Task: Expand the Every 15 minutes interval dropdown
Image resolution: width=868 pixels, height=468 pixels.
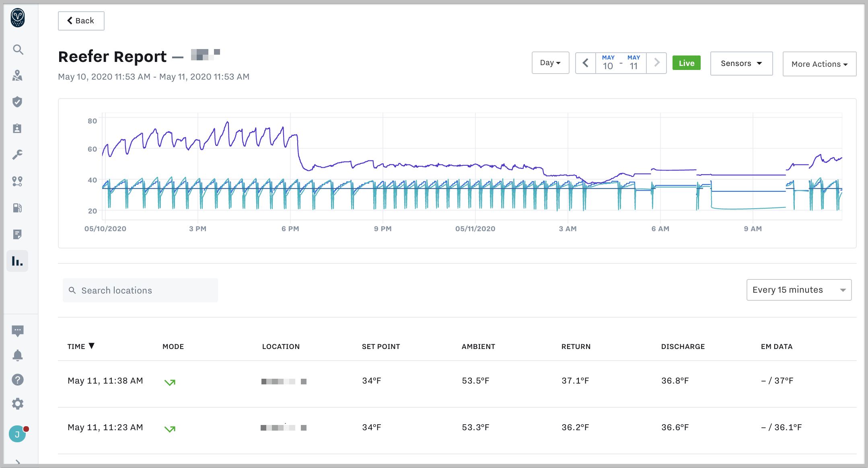Action: (x=799, y=290)
